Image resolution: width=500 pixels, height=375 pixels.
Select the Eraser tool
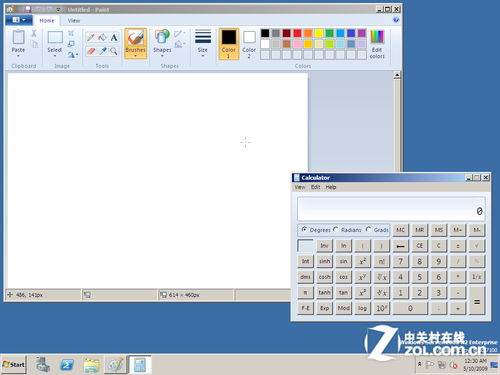[91, 51]
